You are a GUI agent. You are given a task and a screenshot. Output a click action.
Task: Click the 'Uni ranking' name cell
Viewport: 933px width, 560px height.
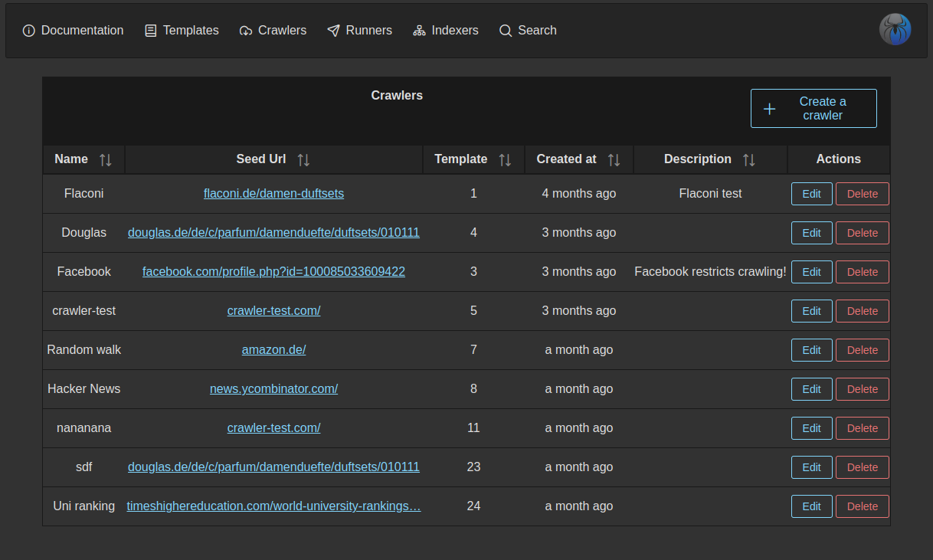(x=83, y=506)
